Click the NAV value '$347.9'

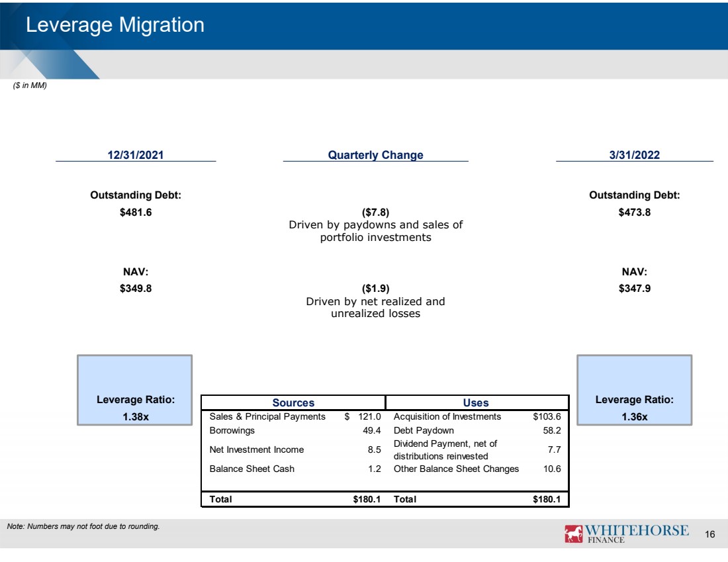634,289
